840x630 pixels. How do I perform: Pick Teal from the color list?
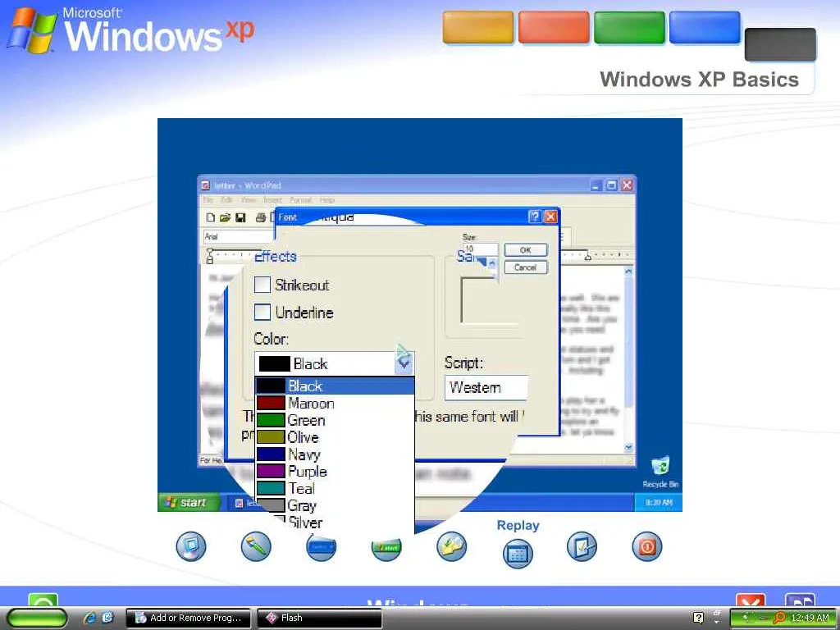[x=335, y=489]
